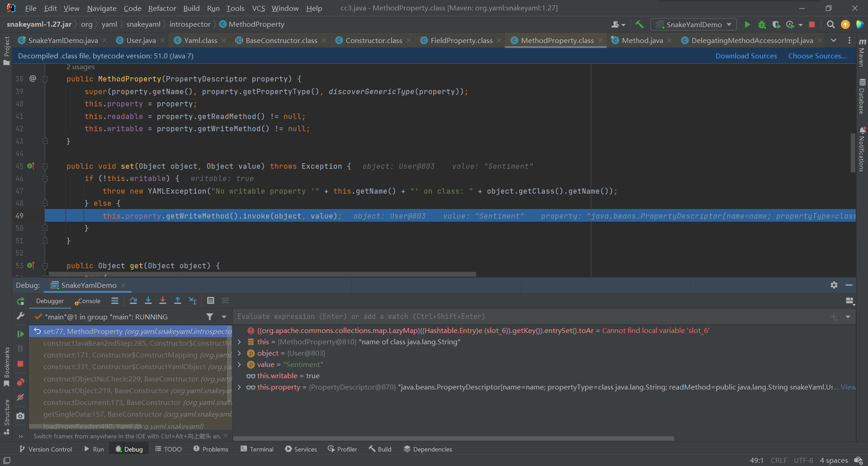
Task: Open thread selector dropdown arrow
Action: pos(224,317)
